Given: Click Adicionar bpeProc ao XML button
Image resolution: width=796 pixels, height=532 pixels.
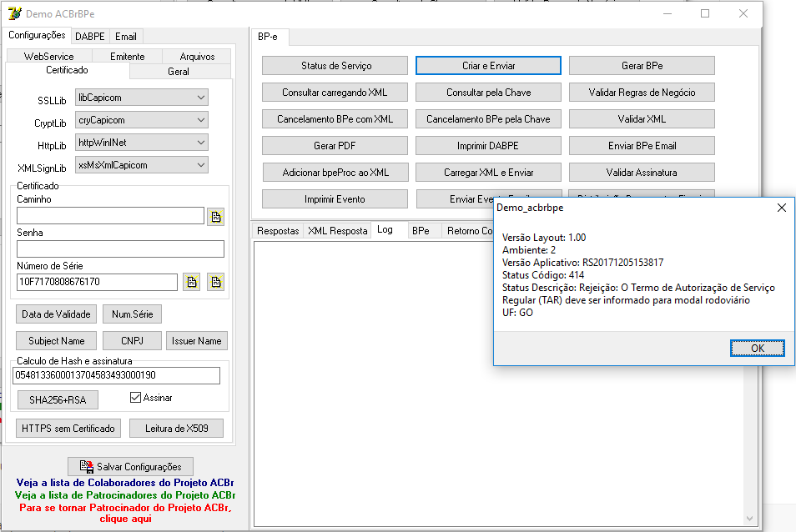Looking at the screenshot, I should pyautogui.click(x=335, y=173).
